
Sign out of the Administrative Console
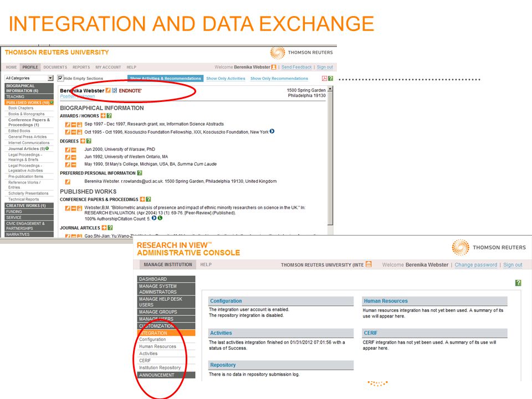coord(513,265)
